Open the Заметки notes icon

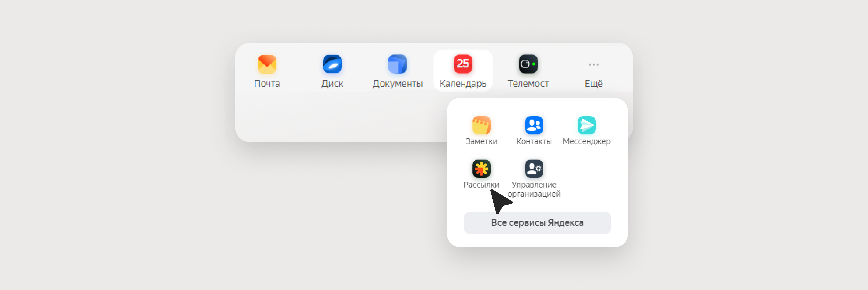pyautogui.click(x=482, y=125)
